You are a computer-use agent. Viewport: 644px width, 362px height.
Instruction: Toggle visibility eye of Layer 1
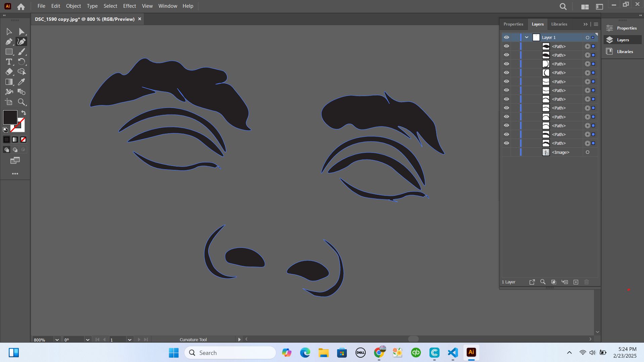click(506, 37)
